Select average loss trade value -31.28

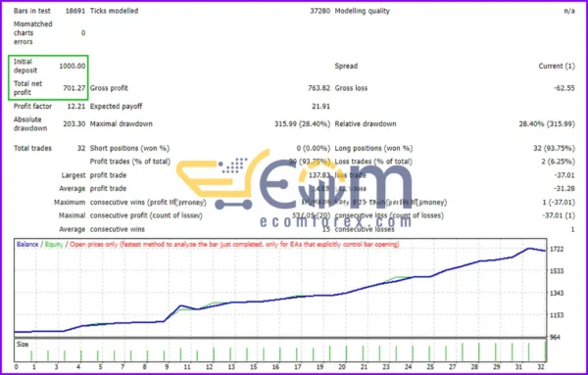(564, 188)
